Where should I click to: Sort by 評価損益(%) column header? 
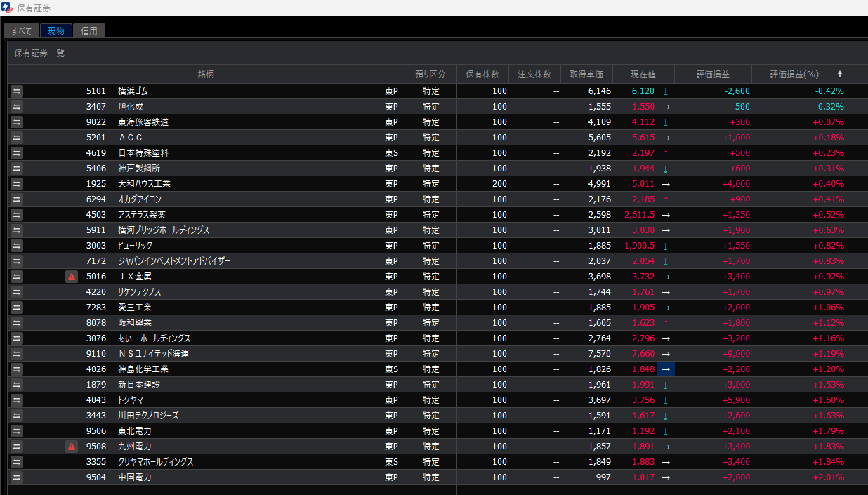(x=794, y=74)
